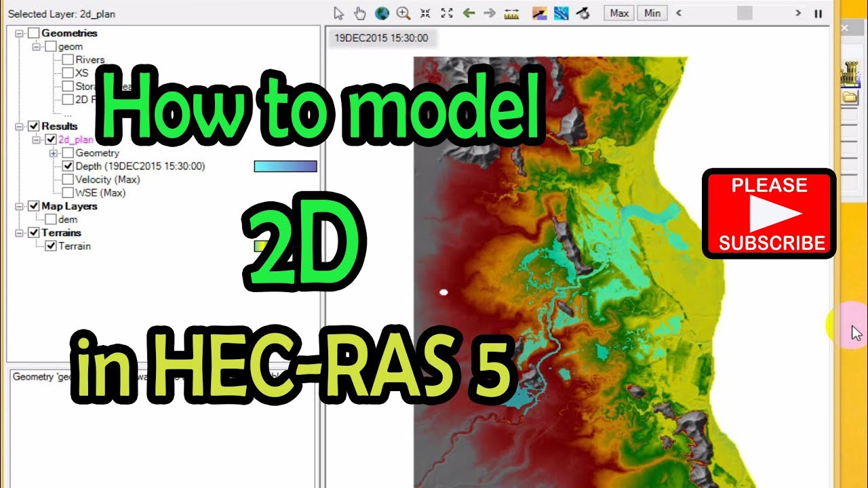Pause the animation playback

coord(818,14)
